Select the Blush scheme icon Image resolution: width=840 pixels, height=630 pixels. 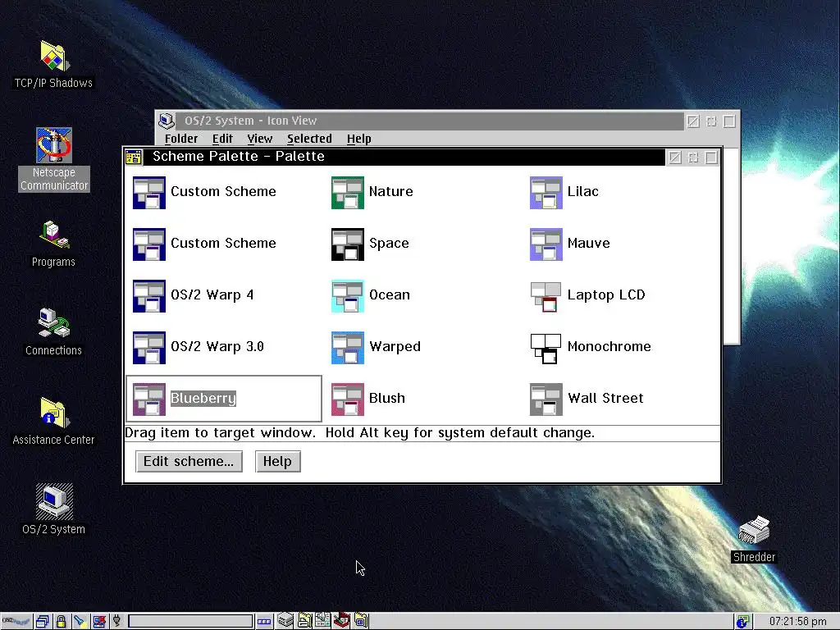click(348, 399)
